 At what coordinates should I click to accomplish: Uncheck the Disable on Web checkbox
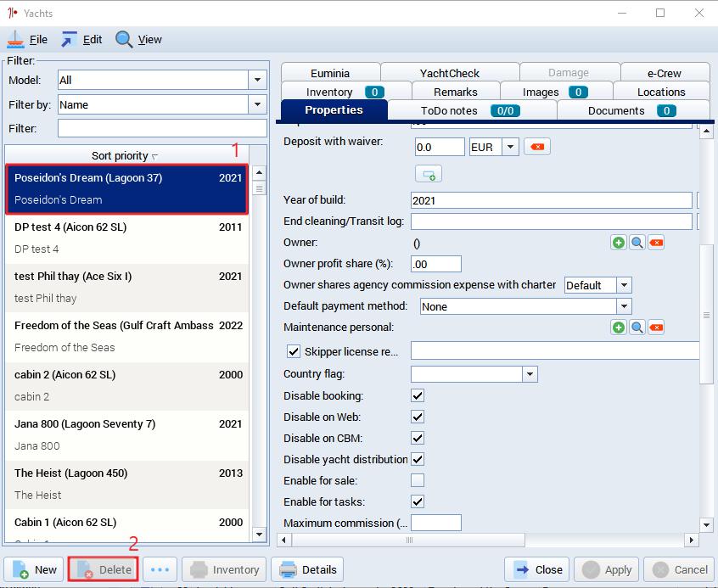click(x=418, y=417)
